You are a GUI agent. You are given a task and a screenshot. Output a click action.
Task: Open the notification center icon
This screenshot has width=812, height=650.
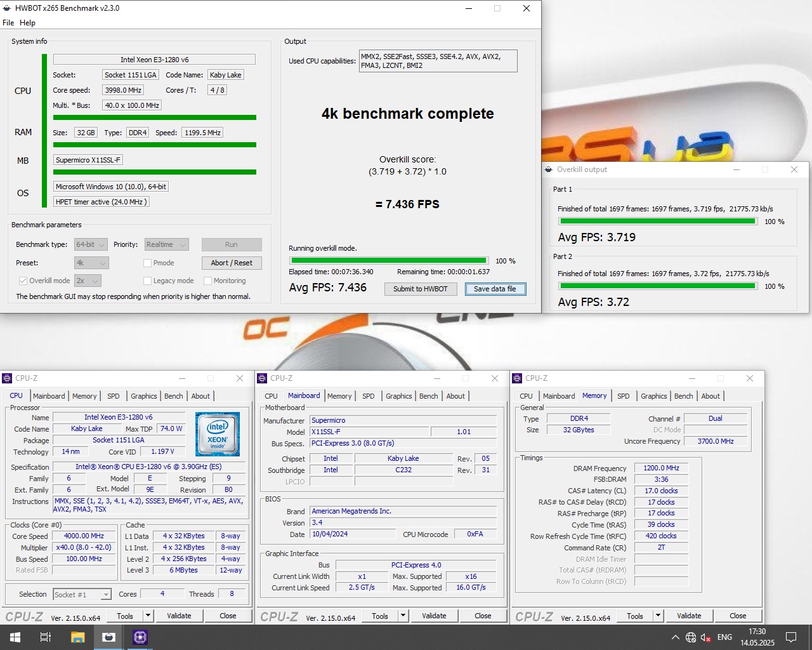791,637
